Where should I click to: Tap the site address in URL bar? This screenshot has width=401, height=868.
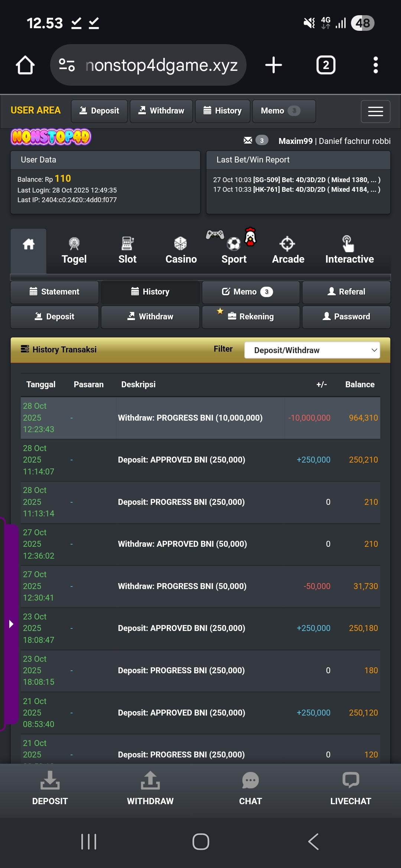click(162, 65)
